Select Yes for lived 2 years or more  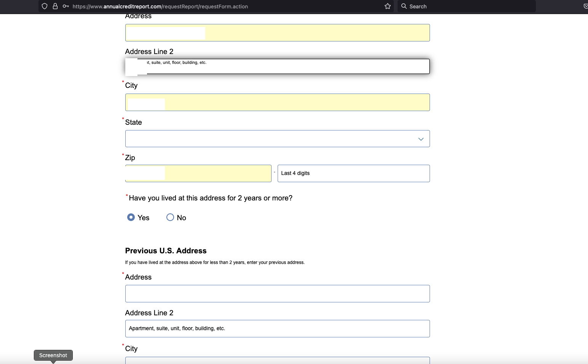pos(131,217)
